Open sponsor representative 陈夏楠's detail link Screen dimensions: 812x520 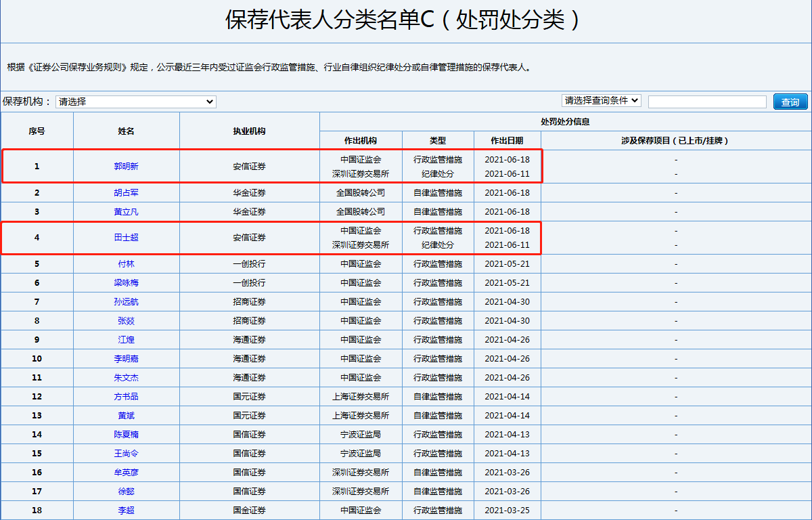pos(126,434)
